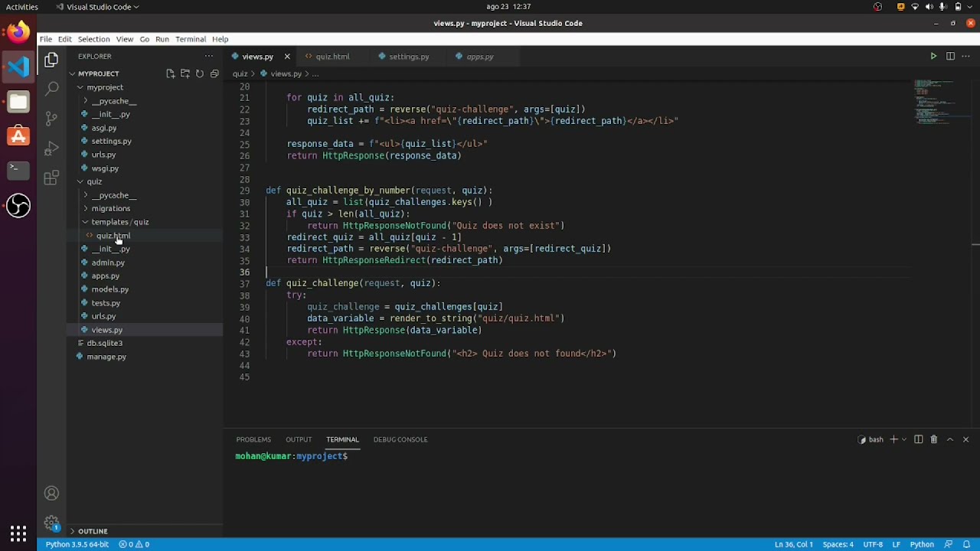Open Ubuntu Software from the dock
This screenshot has width=980, height=551.
click(18, 136)
